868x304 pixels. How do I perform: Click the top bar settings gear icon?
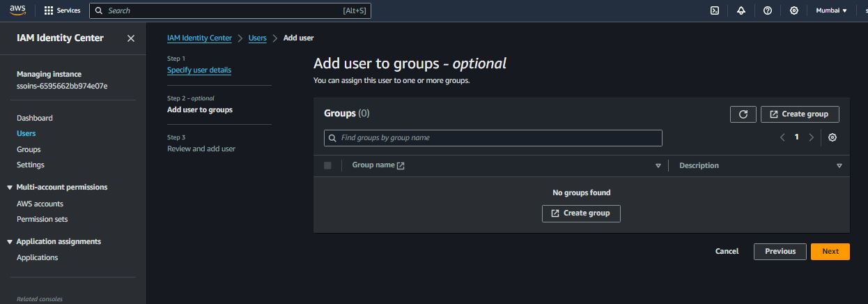(794, 10)
